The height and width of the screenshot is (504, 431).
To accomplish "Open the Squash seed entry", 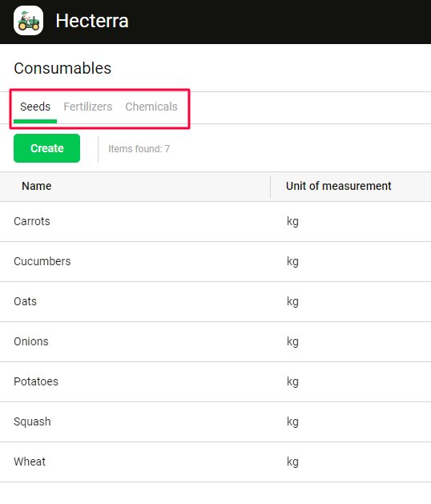I will pyautogui.click(x=215, y=421).
